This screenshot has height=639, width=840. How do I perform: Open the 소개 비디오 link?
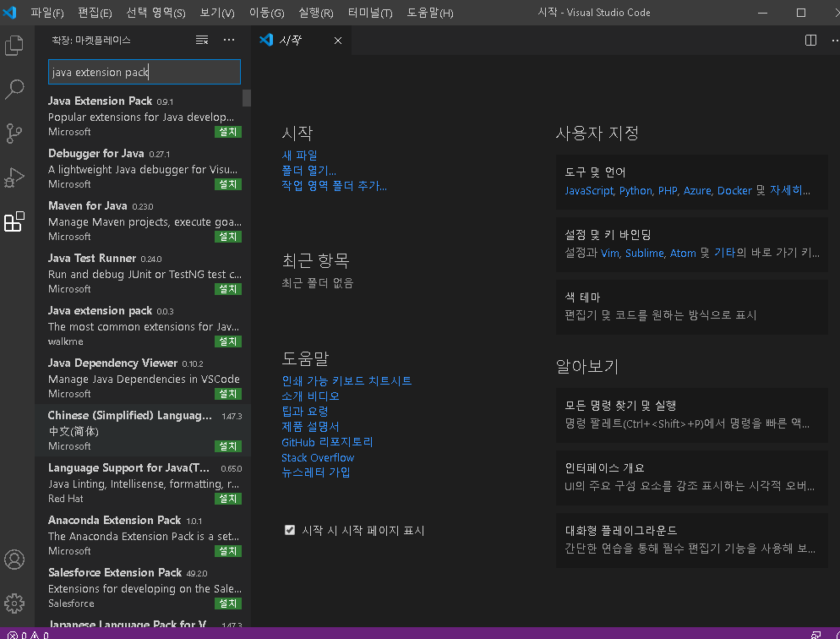pyautogui.click(x=311, y=396)
